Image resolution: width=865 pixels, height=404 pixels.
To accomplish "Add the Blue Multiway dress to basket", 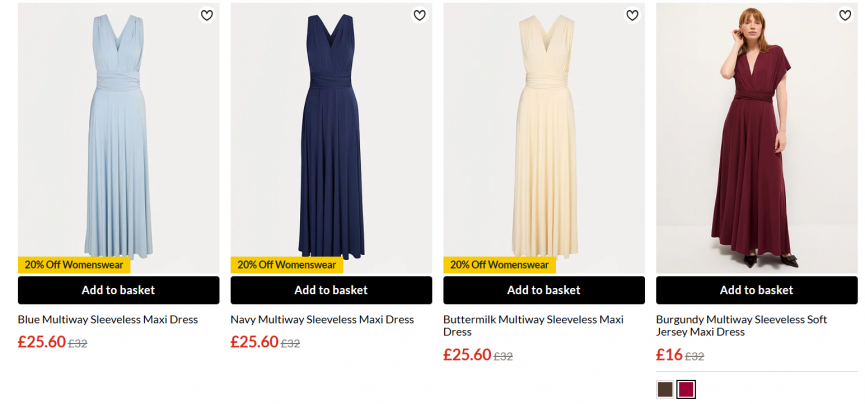I will coord(118,290).
